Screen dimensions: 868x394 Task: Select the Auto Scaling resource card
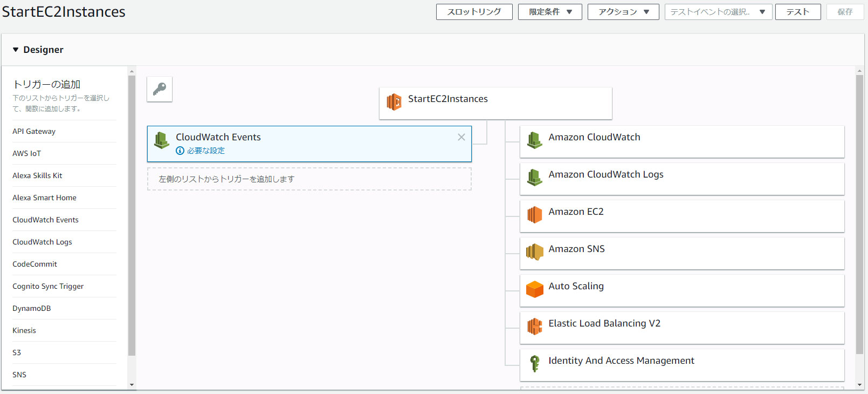pyautogui.click(x=682, y=290)
